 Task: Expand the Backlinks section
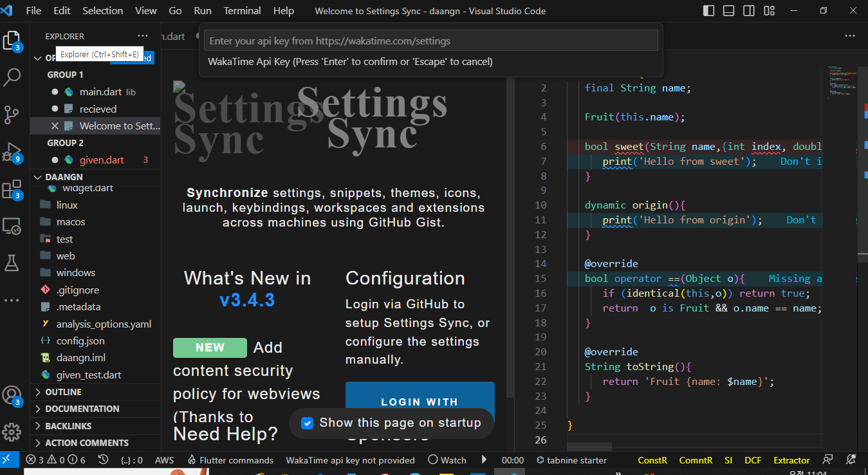click(x=96, y=426)
